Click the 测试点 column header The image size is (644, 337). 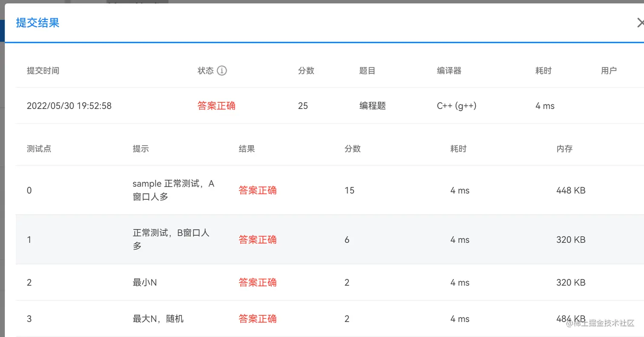point(39,149)
